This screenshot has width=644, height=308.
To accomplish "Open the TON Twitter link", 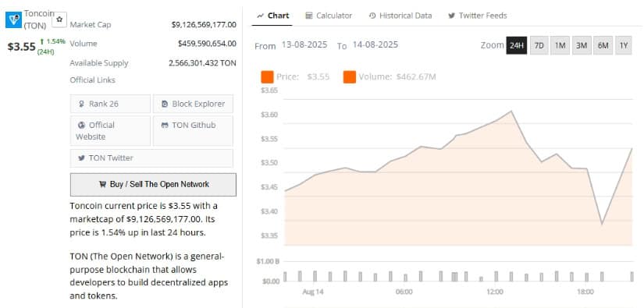I will pos(151,158).
